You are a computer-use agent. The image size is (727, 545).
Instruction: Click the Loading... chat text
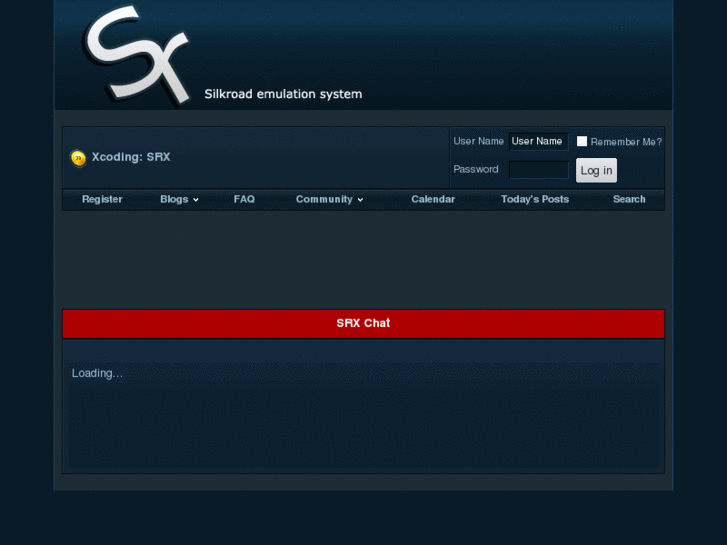(x=97, y=373)
